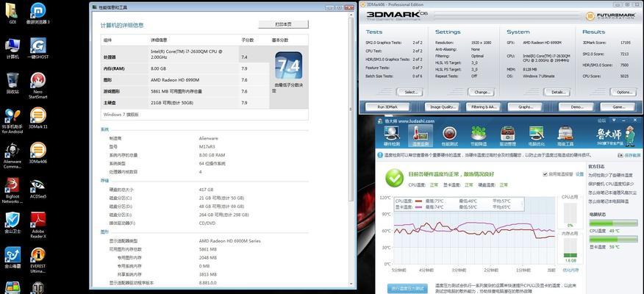
Task: Launch the EVEREST Ultimate shortcut
Action: click(x=37, y=260)
